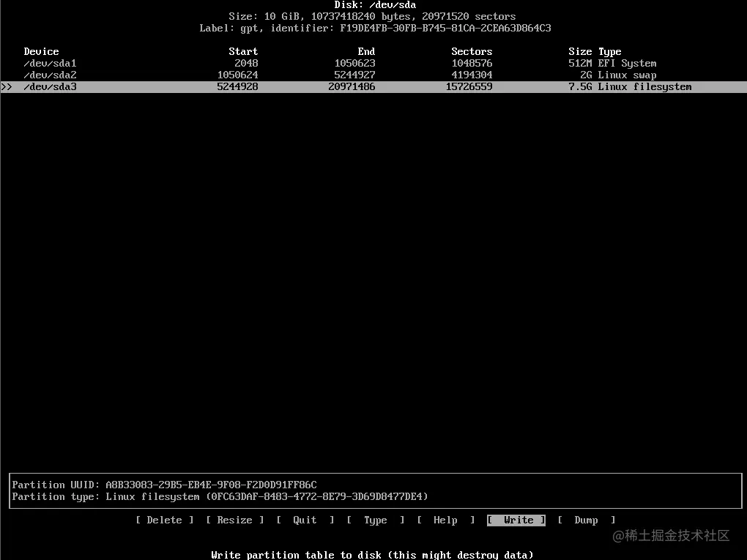Click the selection arrow beside /dev/sda3
747x560 pixels.
pyautogui.click(x=7, y=86)
